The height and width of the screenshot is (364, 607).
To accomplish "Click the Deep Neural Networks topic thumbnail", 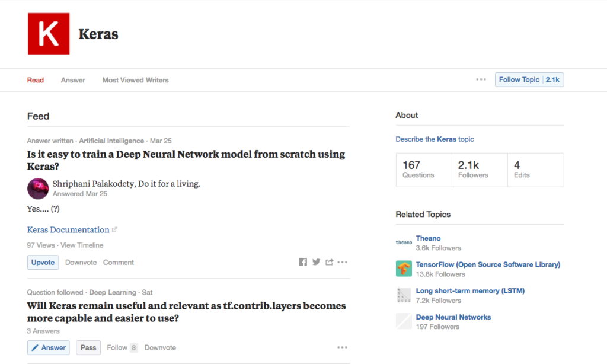I will click(404, 321).
